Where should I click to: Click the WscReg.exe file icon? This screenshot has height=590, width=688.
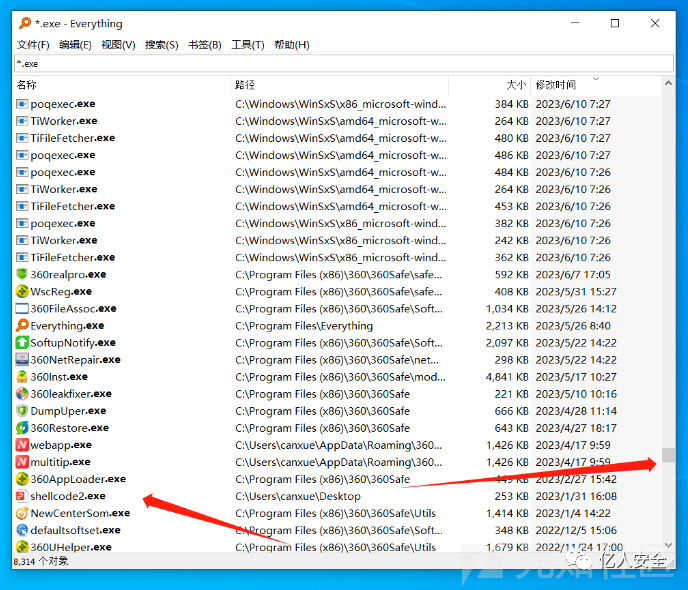22,291
